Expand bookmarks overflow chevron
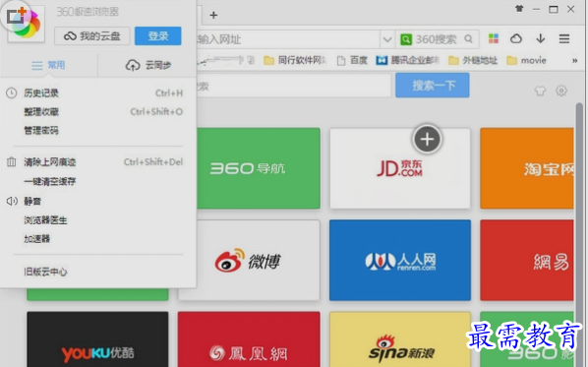This screenshot has width=588, height=367. tap(574, 60)
